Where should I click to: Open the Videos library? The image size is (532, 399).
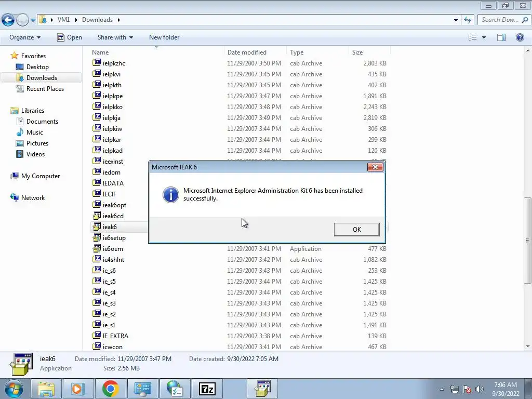[35, 154]
